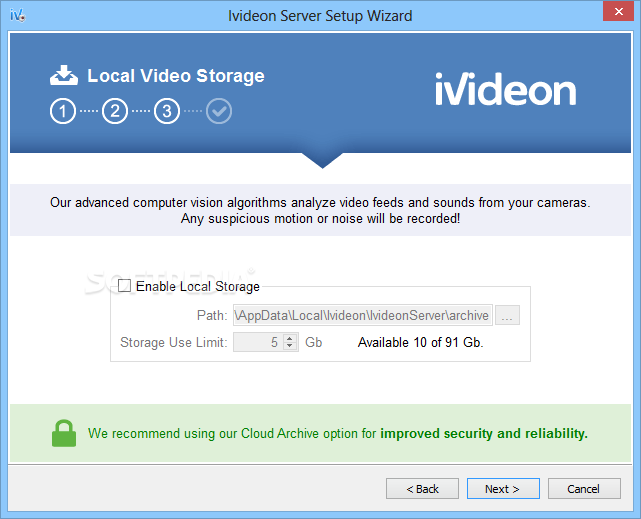Click the archive Path text field

[363, 315]
